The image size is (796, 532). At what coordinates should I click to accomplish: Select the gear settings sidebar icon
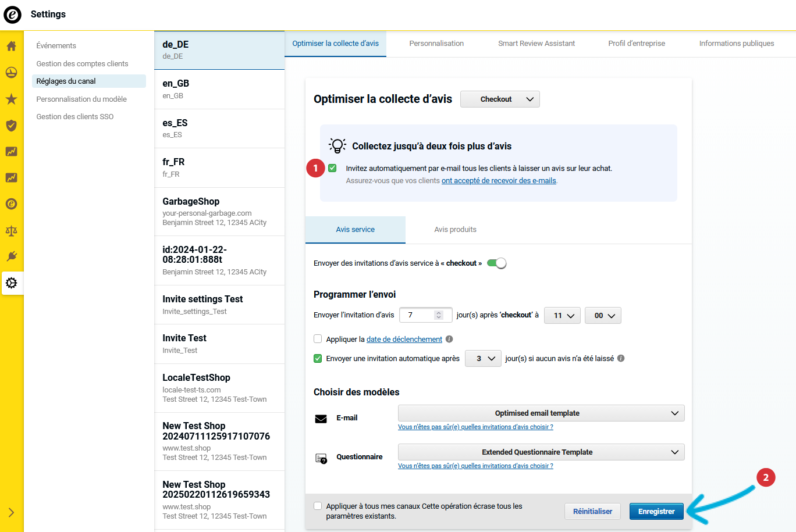click(x=11, y=283)
